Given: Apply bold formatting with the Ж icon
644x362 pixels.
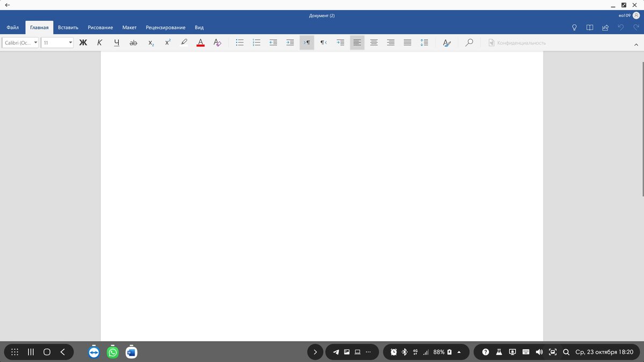Looking at the screenshot, I should [x=83, y=42].
